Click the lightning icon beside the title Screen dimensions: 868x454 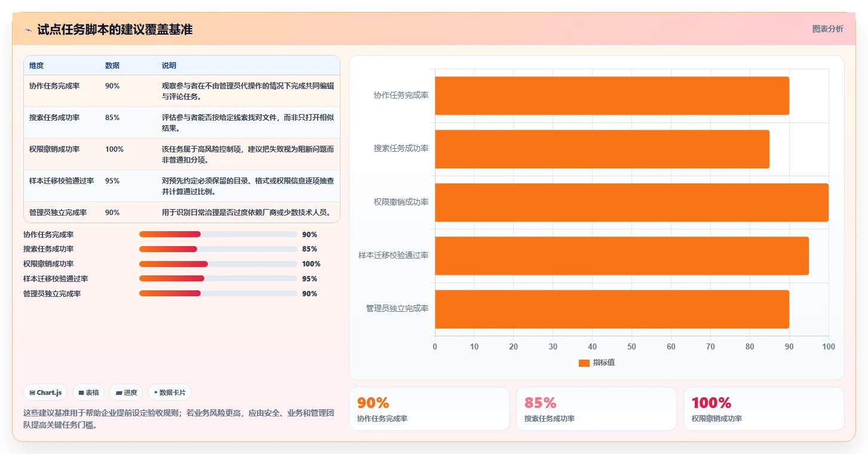tap(29, 30)
